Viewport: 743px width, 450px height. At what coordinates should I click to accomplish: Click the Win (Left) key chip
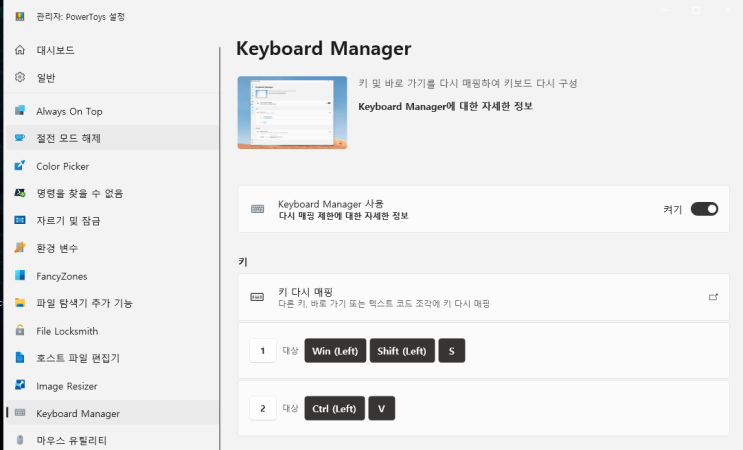pyautogui.click(x=335, y=351)
